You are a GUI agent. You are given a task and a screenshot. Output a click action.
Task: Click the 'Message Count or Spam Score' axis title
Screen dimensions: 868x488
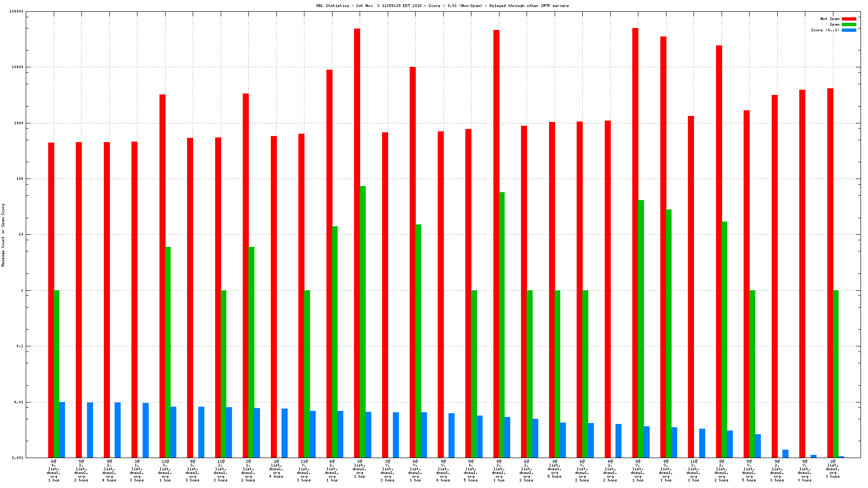(3, 235)
